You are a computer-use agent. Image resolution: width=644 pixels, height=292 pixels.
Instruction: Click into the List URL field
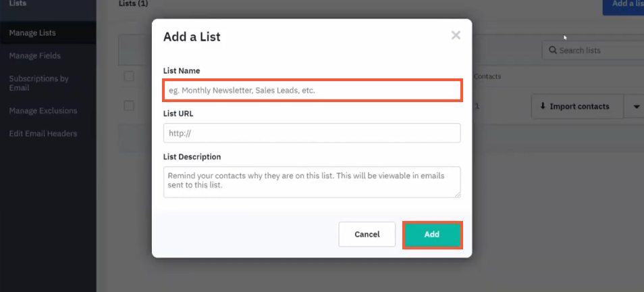[x=312, y=132]
